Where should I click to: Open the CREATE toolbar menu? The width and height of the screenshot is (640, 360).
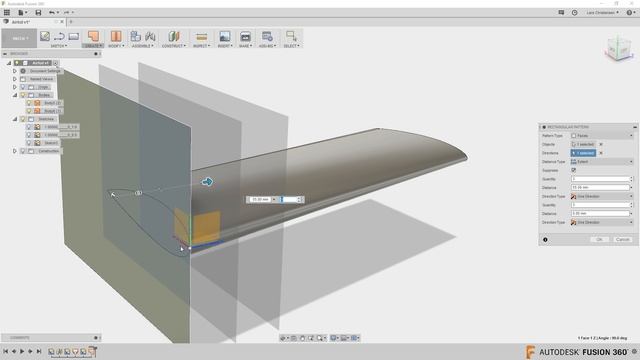click(93, 46)
